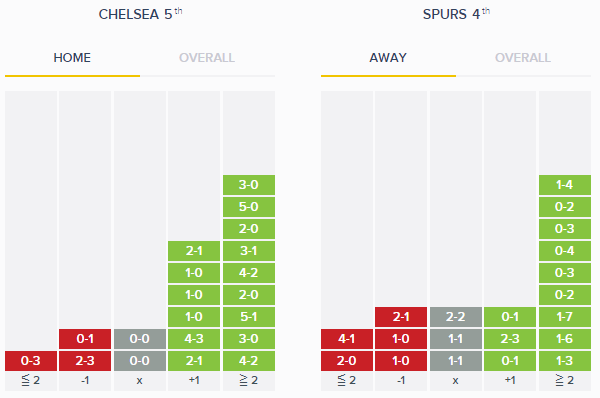Click the CHELSEA 5th team heading
This screenshot has width=600, height=398.
[x=140, y=14]
